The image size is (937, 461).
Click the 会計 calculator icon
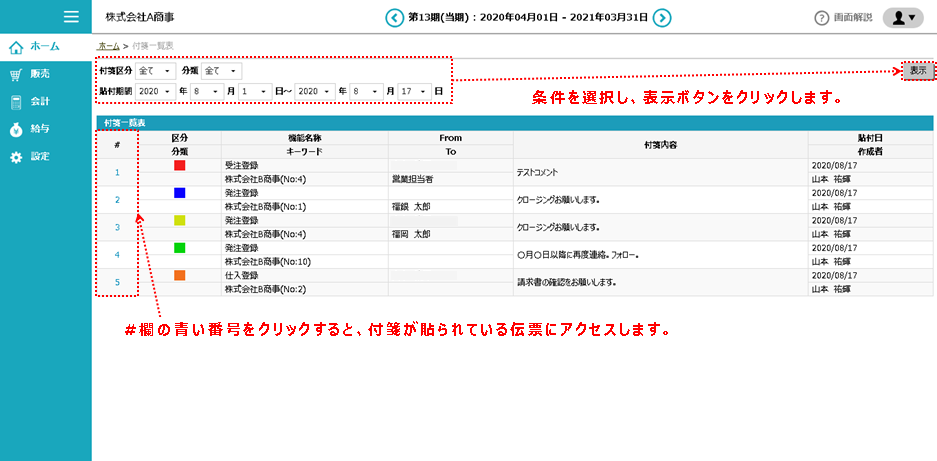click(x=16, y=102)
